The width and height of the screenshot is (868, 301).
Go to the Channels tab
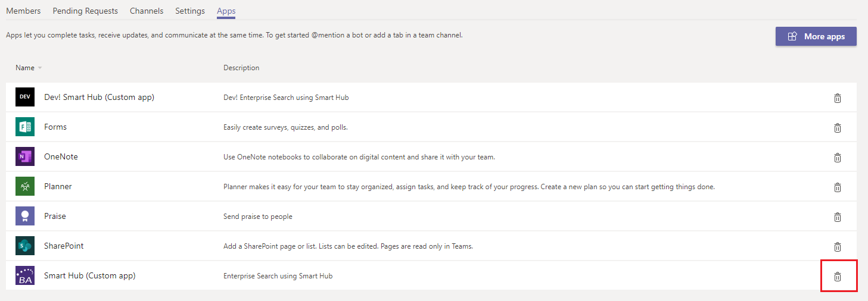147,11
